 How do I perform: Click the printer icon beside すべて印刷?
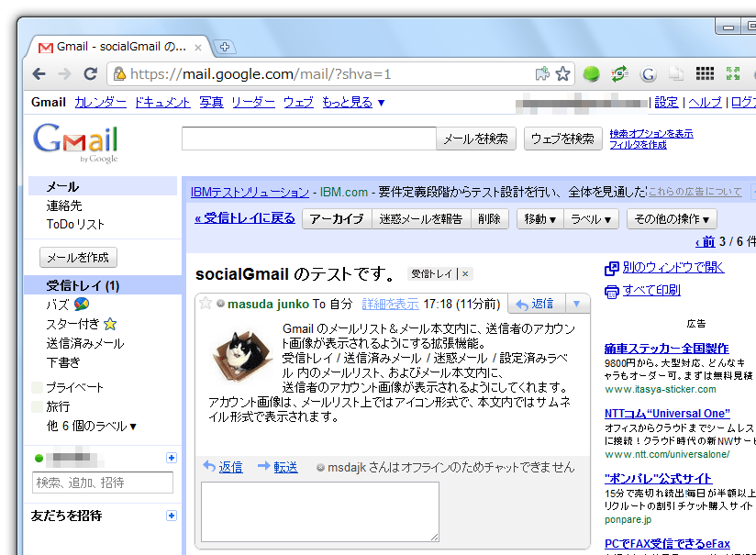pos(611,292)
